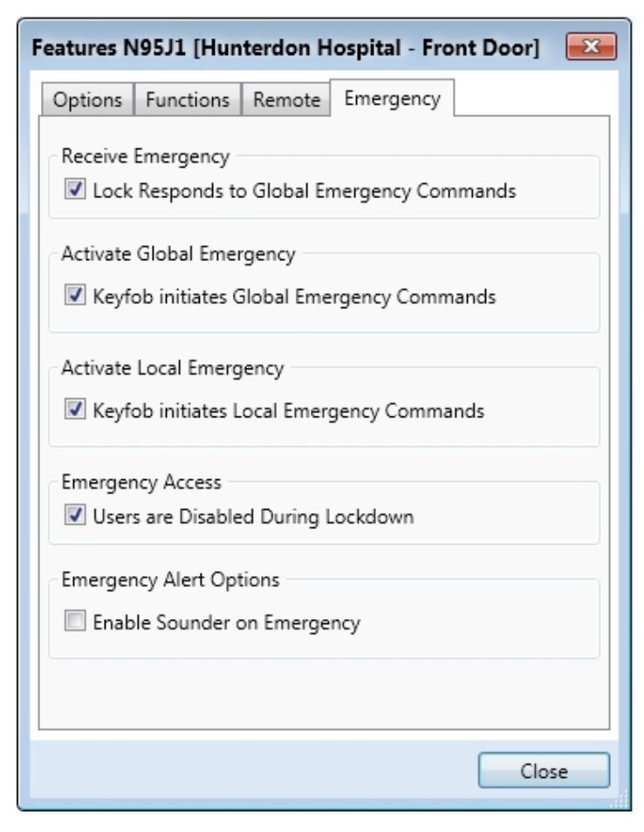The image size is (644, 832).
Task: Uncheck Users are Disabled During Lockdown box
Action: pos(75,515)
